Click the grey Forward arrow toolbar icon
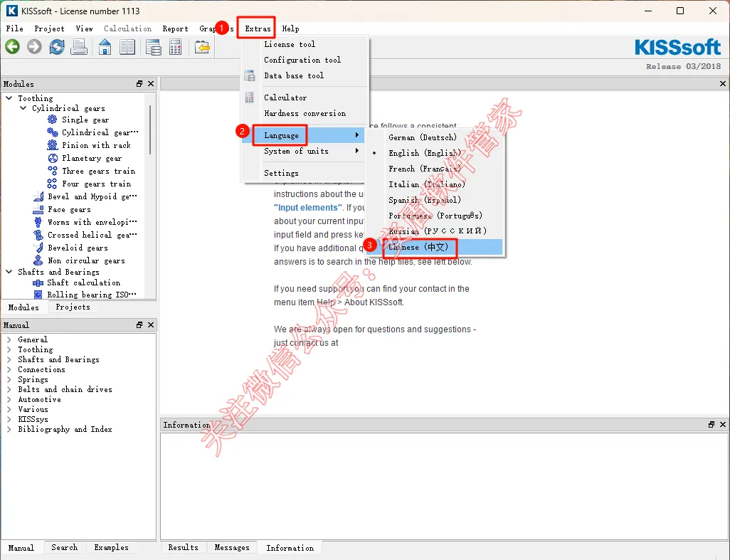This screenshot has width=730, height=560. tap(34, 46)
